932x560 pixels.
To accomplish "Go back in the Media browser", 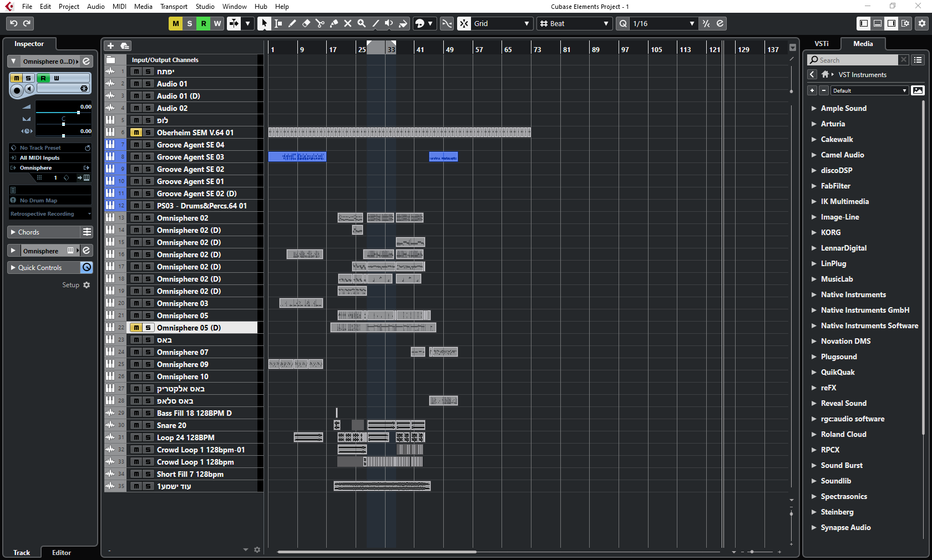I will pos(812,74).
